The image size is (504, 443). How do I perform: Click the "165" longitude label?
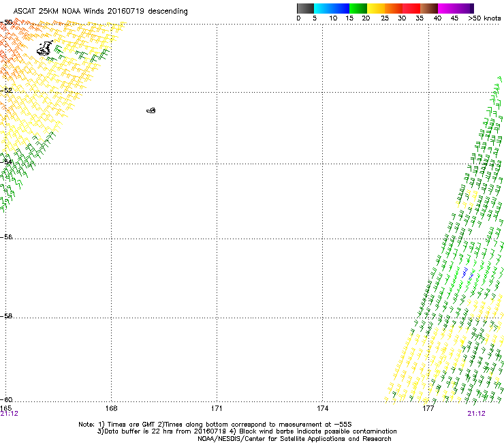(5, 408)
